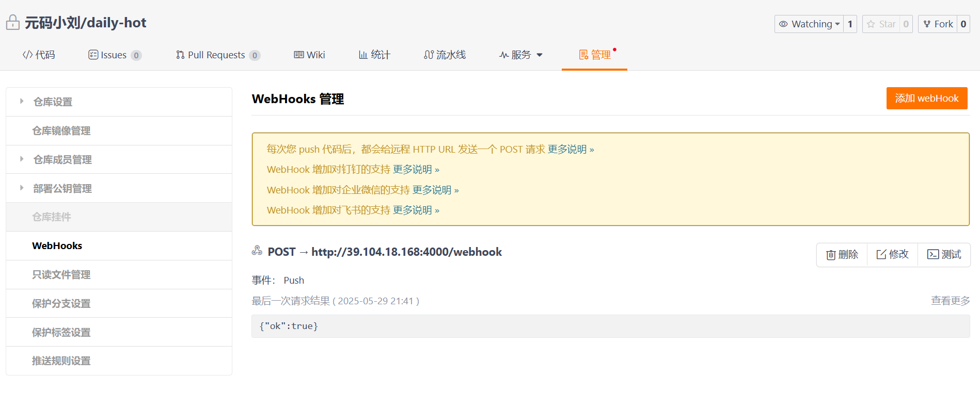Screen dimensions: 980x410
Task: Click the 添加 webHook button
Action: point(926,99)
